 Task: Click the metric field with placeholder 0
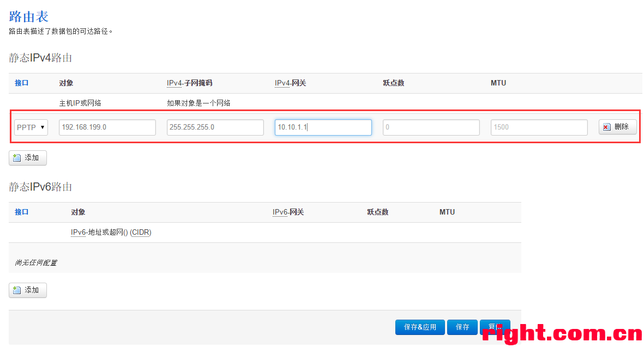(431, 127)
